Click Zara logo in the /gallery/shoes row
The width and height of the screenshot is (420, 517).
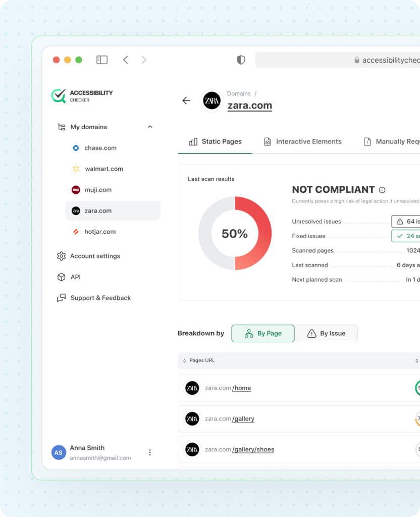pos(192,449)
